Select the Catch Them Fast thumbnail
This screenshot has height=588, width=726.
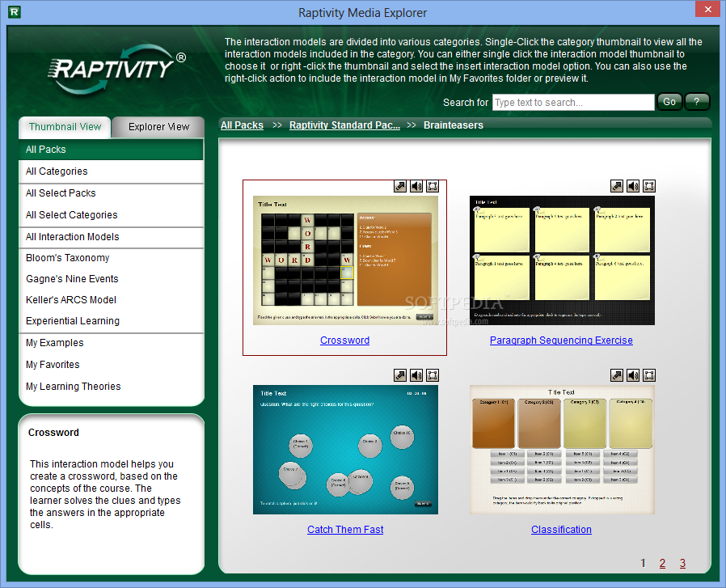pyautogui.click(x=345, y=450)
